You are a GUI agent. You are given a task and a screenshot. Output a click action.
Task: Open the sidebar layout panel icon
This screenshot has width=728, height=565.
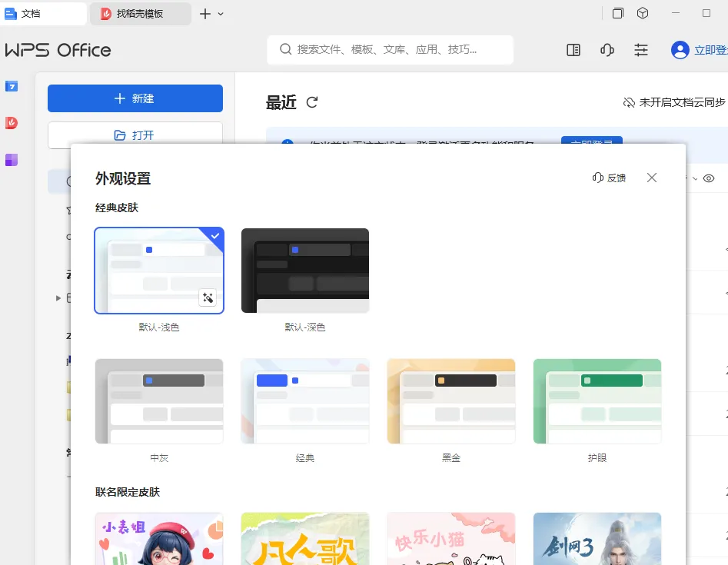[573, 49]
